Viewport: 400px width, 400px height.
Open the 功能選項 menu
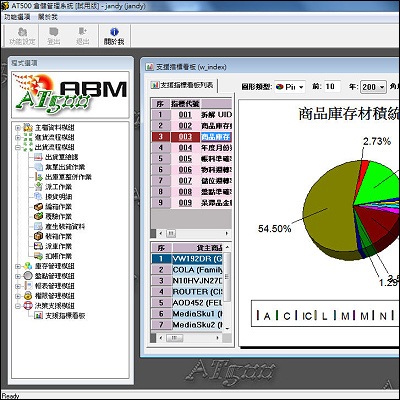point(17,17)
